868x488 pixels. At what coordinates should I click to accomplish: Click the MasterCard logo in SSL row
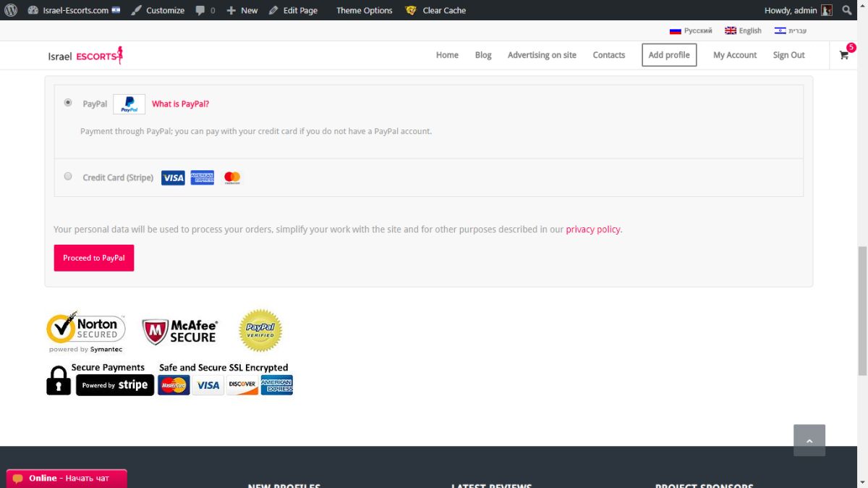coord(174,385)
